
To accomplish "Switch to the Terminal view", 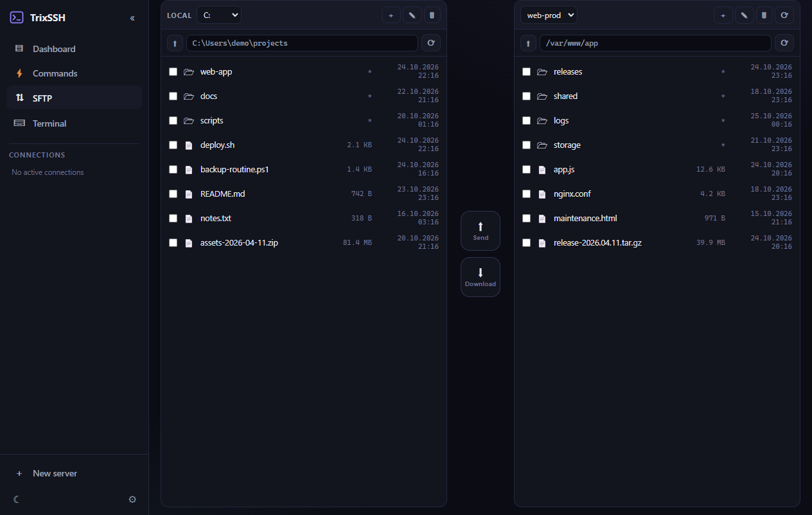I will [x=75, y=123].
